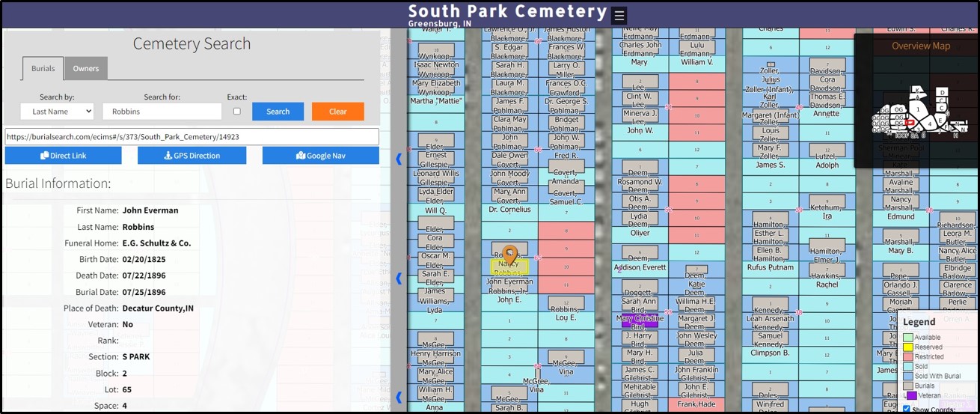Viewport: 980px width, 414px height.
Task: Open the hamburger menu in header
Action: click(x=619, y=16)
